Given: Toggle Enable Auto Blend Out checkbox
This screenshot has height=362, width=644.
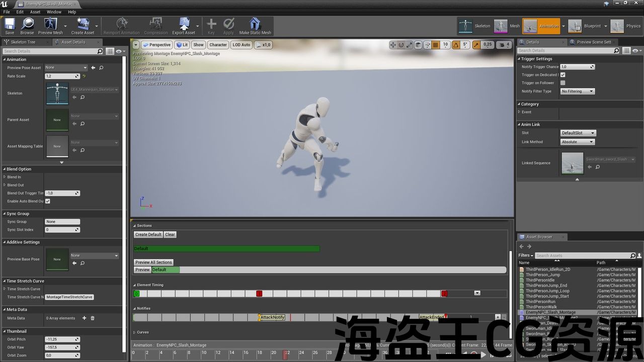Looking at the screenshot, I should (x=48, y=201).
